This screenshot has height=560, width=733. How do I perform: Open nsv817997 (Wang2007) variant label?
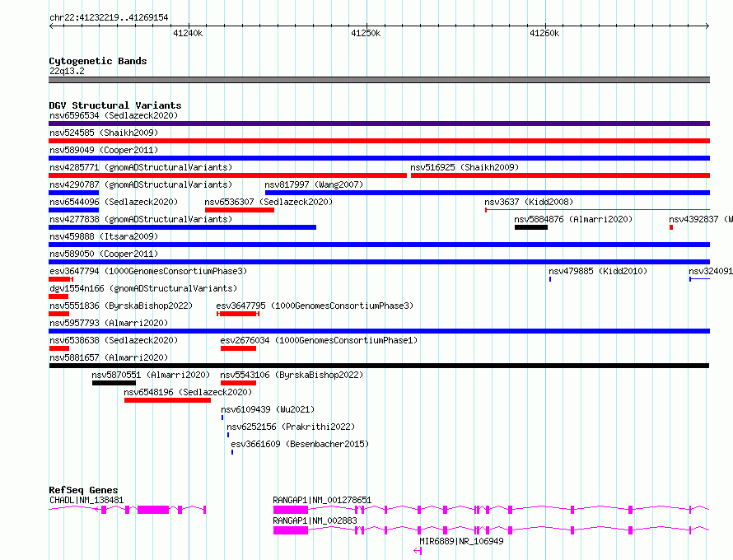point(314,184)
